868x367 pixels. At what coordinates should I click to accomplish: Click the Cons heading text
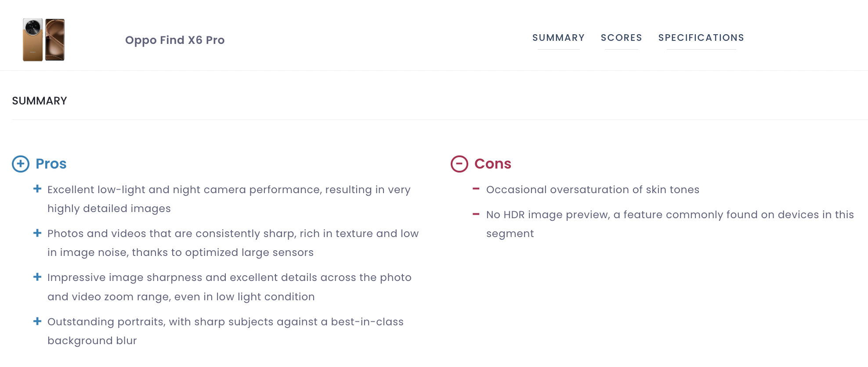493,164
